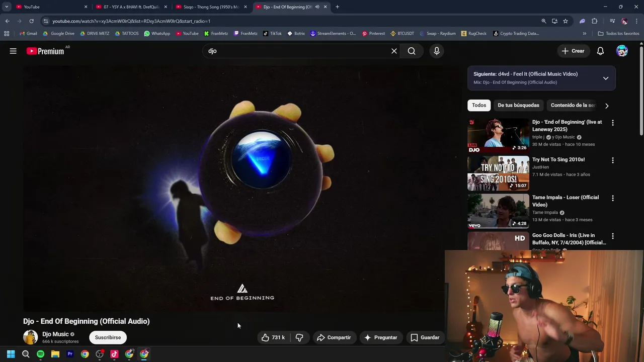Open Gmail bookmark
The image size is (644, 362).
(x=28, y=34)
